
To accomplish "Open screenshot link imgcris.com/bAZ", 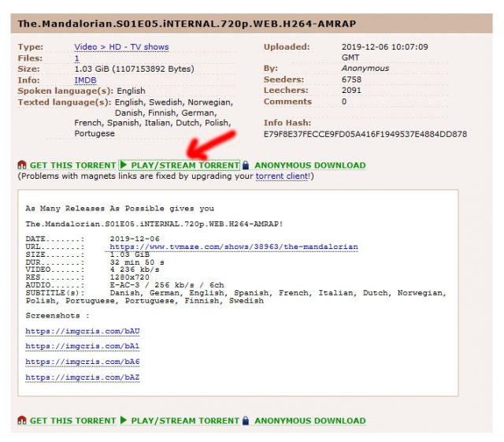I will pos(83,377).
